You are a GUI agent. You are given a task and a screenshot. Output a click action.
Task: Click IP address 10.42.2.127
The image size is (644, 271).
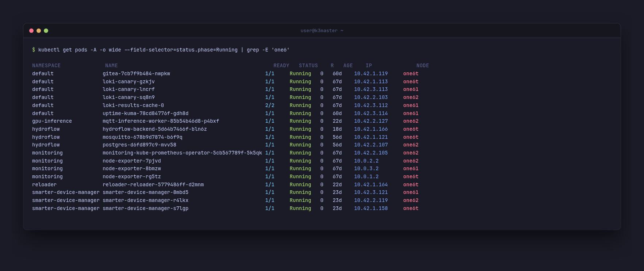[x=371, y=121]
